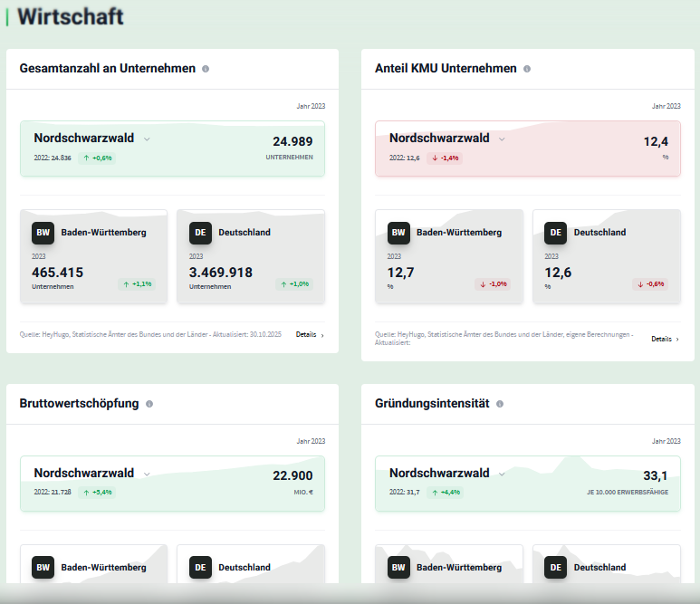Click the +5,4% badge in Bruttowertschöpfung
Viewport: 700px width, 604px height.
click(x=96, y=492)
